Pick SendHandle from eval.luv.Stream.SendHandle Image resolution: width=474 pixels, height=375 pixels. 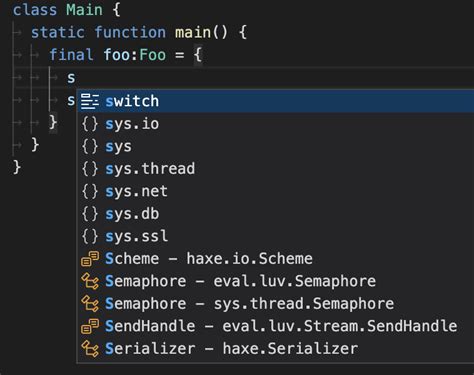(276, 326)
